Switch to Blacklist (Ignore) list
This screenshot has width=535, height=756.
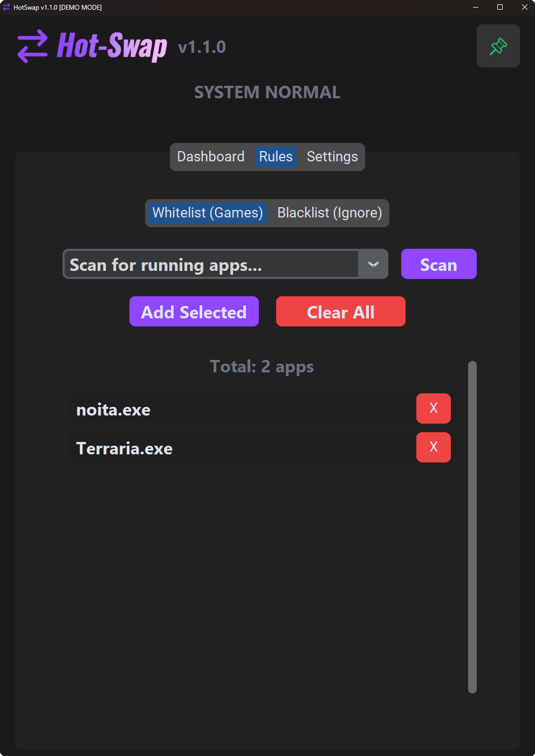tap(330, 213)
